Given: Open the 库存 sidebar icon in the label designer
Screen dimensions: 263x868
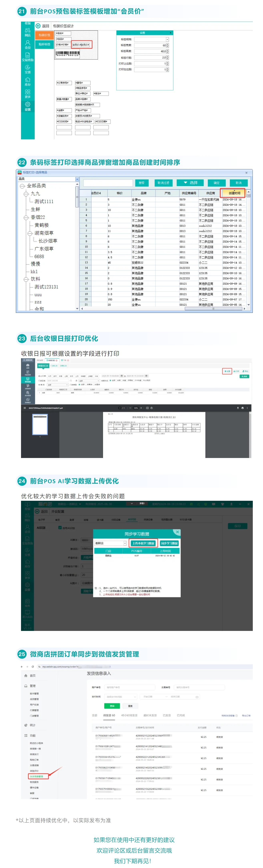Looking at the screenshot, I should click(x=28, y=80).
